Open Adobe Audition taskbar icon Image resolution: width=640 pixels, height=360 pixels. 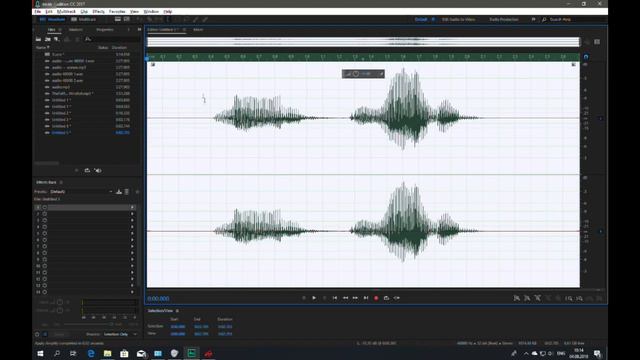tap(191, 353)
